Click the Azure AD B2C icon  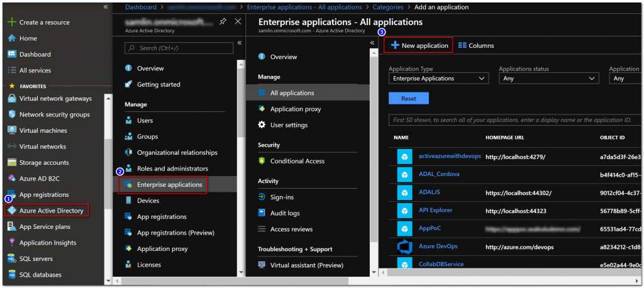point(12,179)
